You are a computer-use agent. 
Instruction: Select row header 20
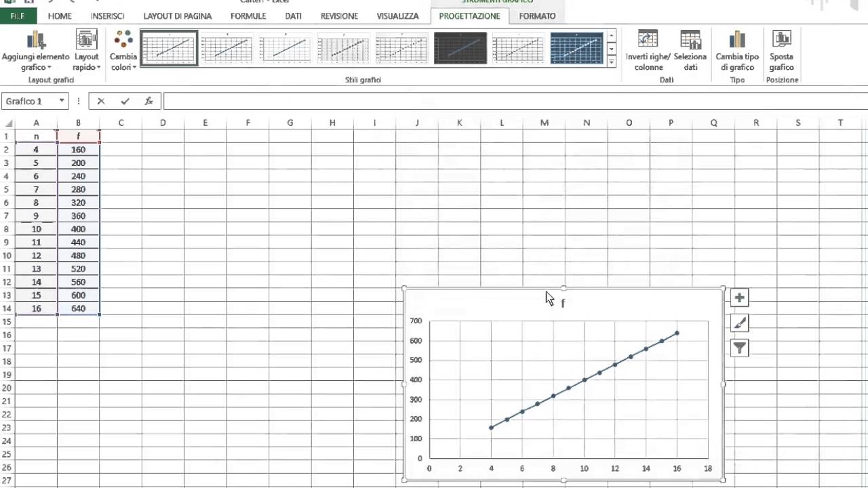point(7,388)
